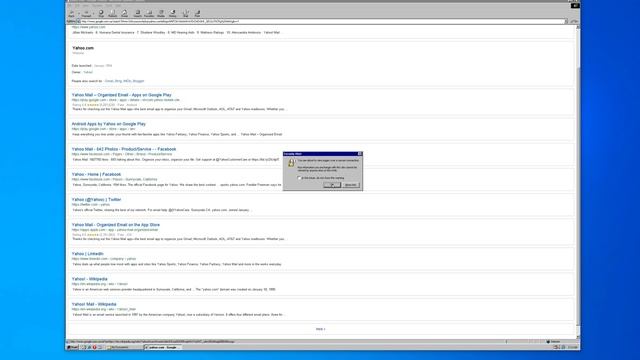Open 'Yahoo (@Yahoo) | Twitter' result

pyautogui.click(x=96, y=200)
